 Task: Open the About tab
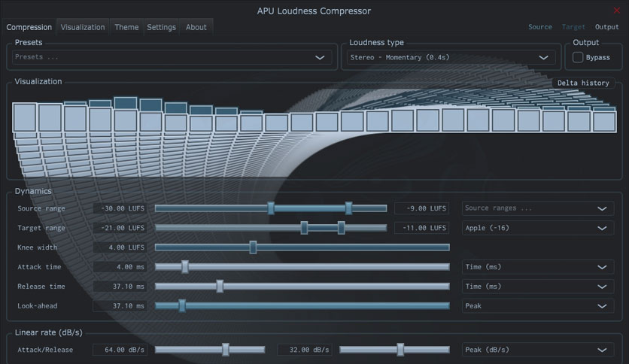[196, 27]
